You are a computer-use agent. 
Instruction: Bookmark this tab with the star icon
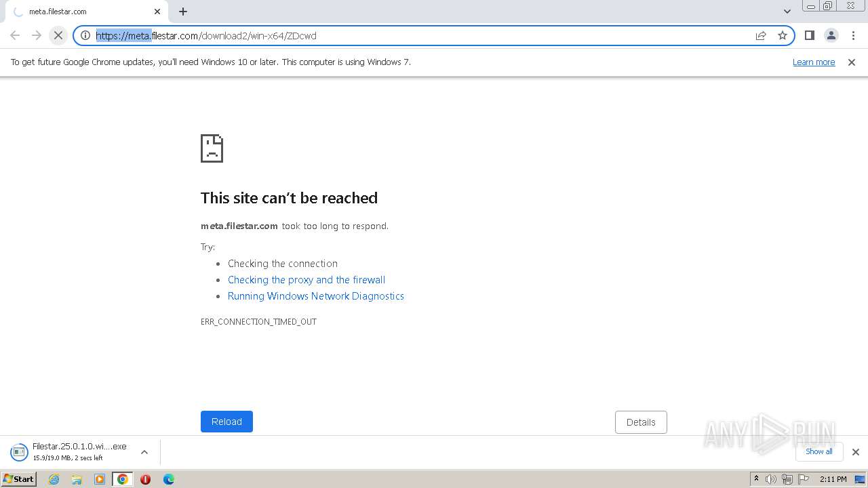783,35
